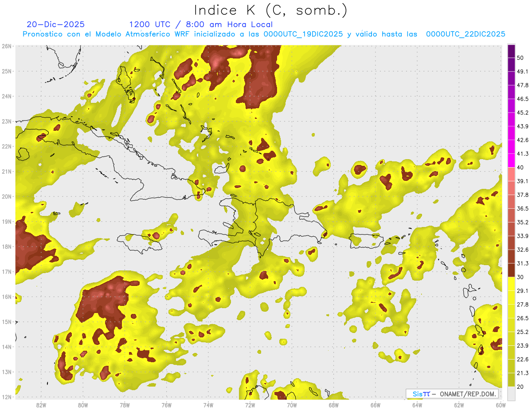
Task: Click the legend value "45.2"
Action: click(x=523, y=113)
